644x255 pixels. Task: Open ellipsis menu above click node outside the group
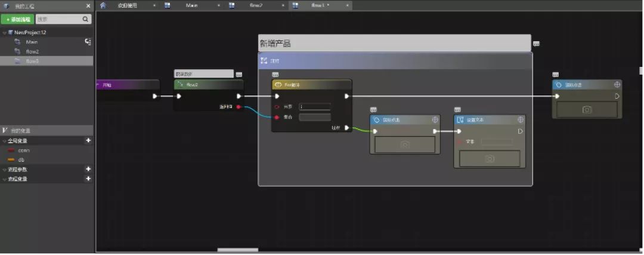[x=555, y=75]
